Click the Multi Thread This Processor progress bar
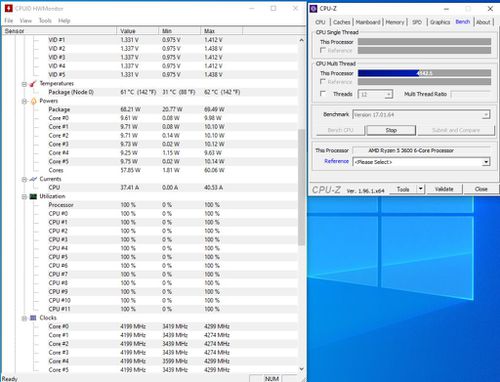 click(x=424, y=73)
